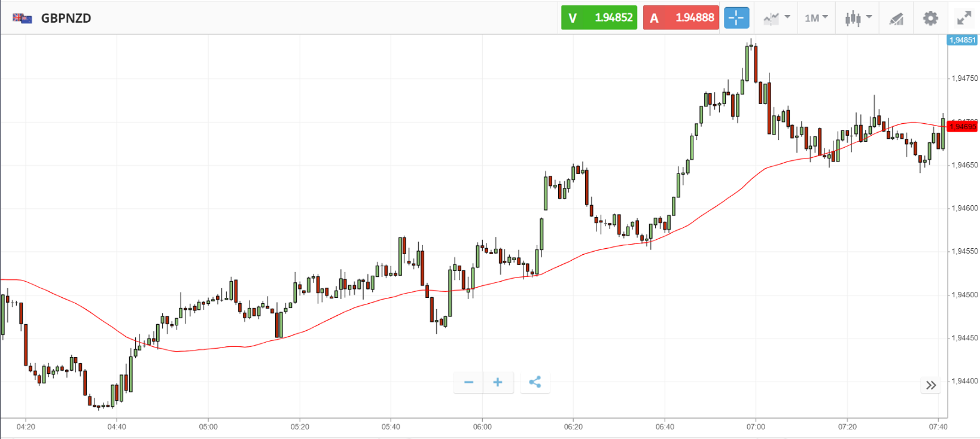Viewport: 980px width, 439px height.
Task: Toggle the blue crosshair cursor button
Action: 736,18
